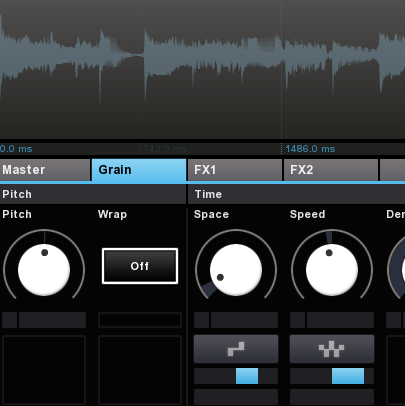Screen dimensions: 405x406
Task: Select the random waveform icon under Speed
Action: coord(332,349)
